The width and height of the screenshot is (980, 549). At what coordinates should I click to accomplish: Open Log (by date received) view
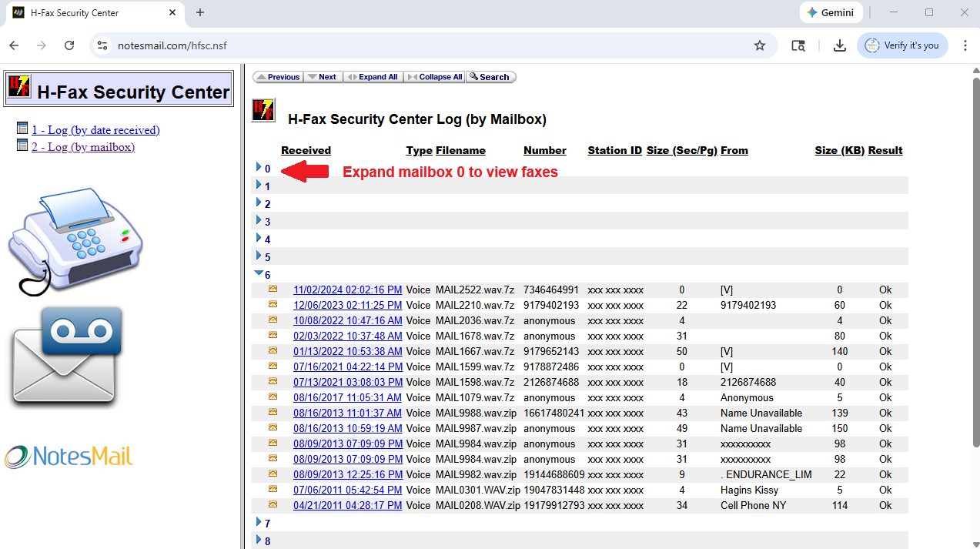(95, 130)
